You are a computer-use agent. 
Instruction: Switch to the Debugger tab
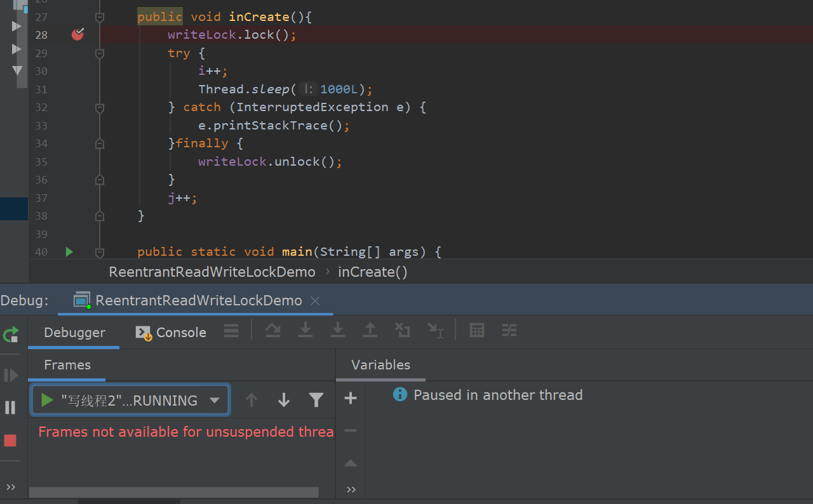tap(74, 333)
